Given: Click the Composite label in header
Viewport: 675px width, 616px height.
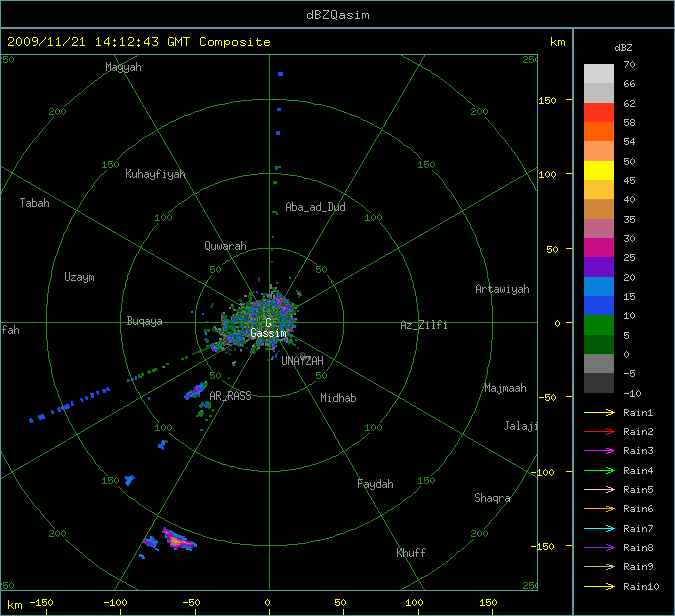Looking at the screenshot, I should click(235, 42).
